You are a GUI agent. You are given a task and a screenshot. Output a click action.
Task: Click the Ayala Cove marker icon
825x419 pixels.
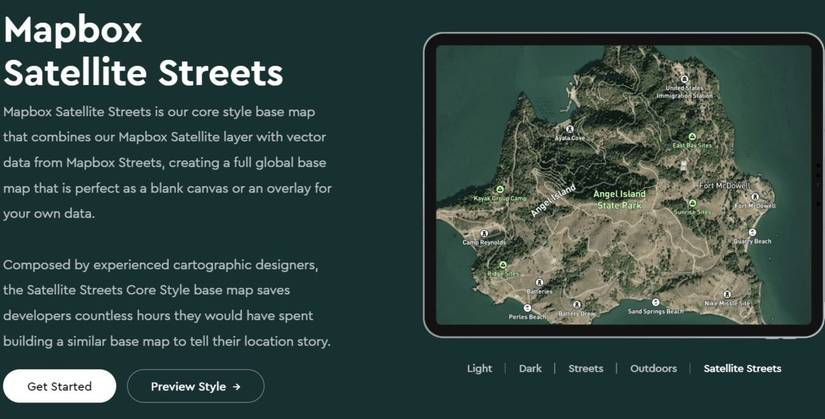tap(569, 129)
